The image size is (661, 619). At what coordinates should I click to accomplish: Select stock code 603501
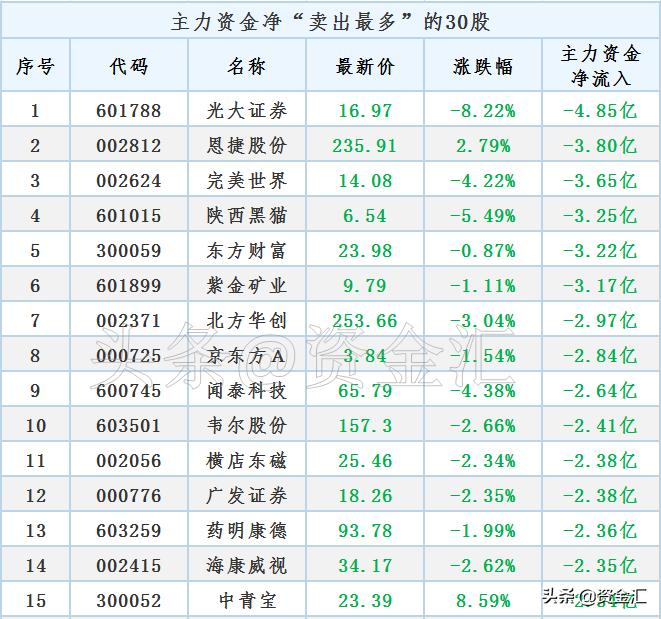(129, 426)
